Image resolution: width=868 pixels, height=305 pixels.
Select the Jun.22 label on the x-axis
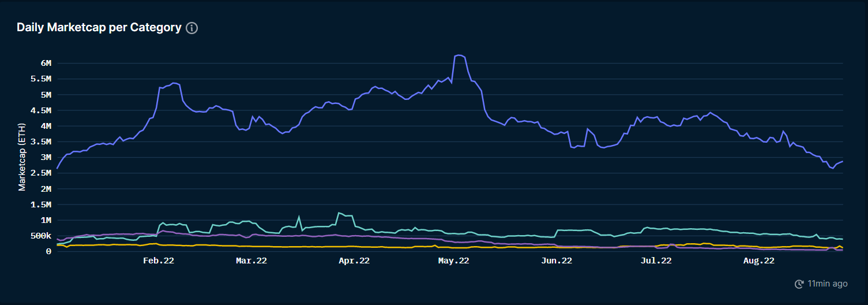(x=557, y=261)
